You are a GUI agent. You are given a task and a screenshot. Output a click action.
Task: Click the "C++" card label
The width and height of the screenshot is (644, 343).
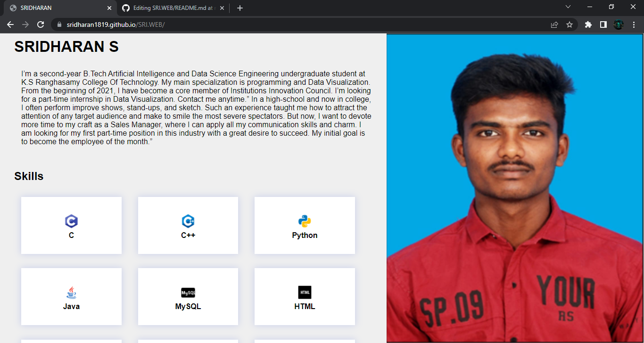click(188, 236)
